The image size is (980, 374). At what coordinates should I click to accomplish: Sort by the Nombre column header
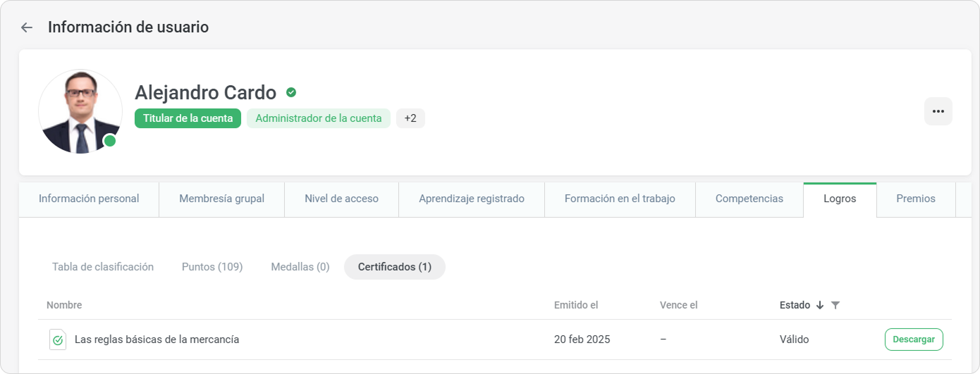(64, 305)
